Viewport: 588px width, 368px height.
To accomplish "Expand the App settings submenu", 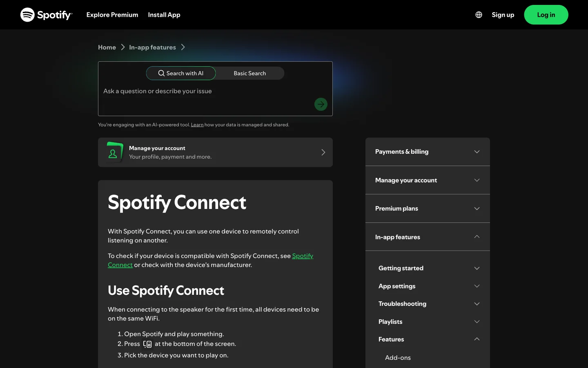I will 429,286.
